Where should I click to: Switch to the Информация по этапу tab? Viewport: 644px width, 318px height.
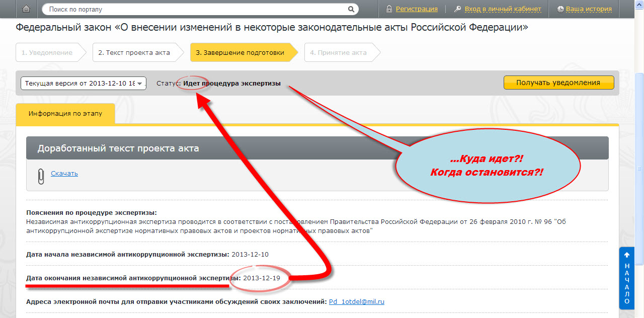(x=65, y=114)
